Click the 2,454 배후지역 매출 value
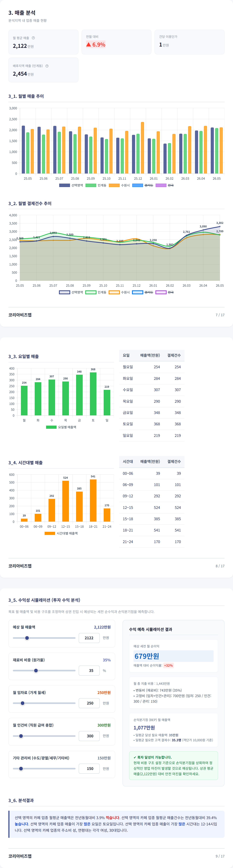 [20, 74]
